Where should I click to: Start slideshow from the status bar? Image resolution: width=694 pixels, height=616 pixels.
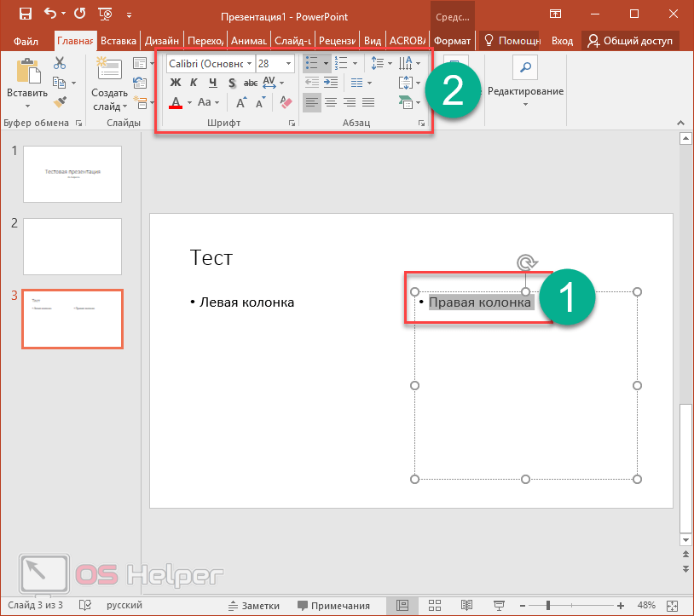[500, 605]
